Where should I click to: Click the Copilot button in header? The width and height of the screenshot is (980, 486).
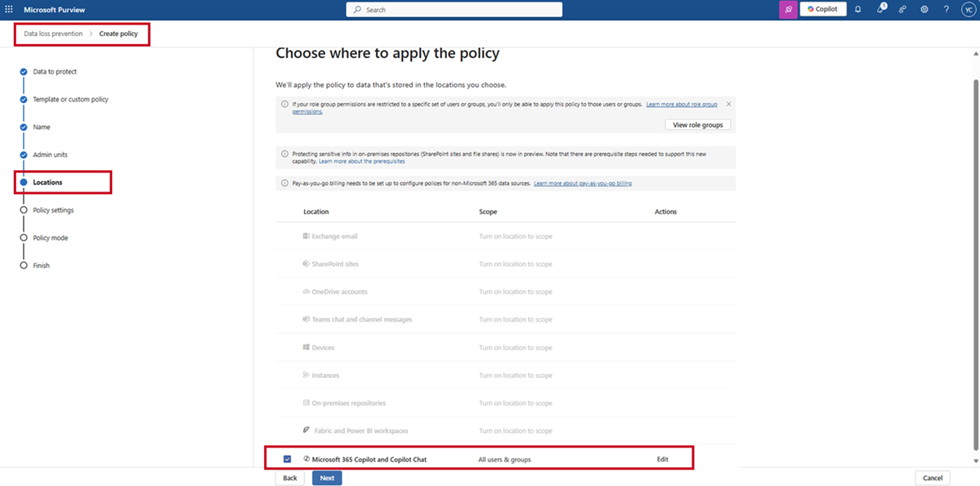click(x=823, y=9)
